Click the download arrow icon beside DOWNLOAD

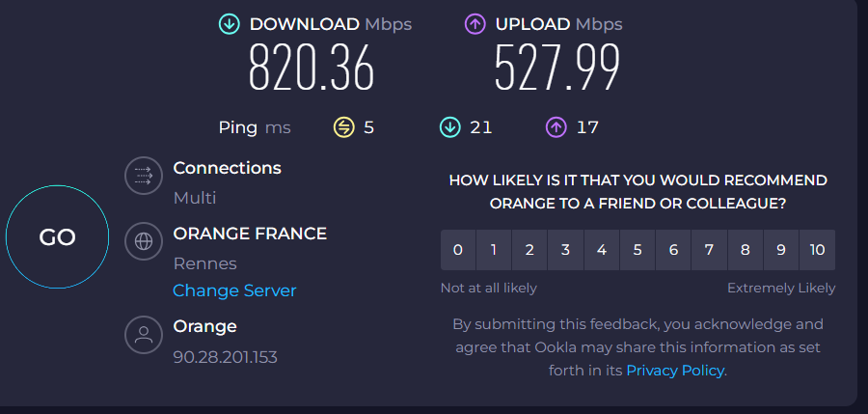pyautogui.click(x=230, y=24)
